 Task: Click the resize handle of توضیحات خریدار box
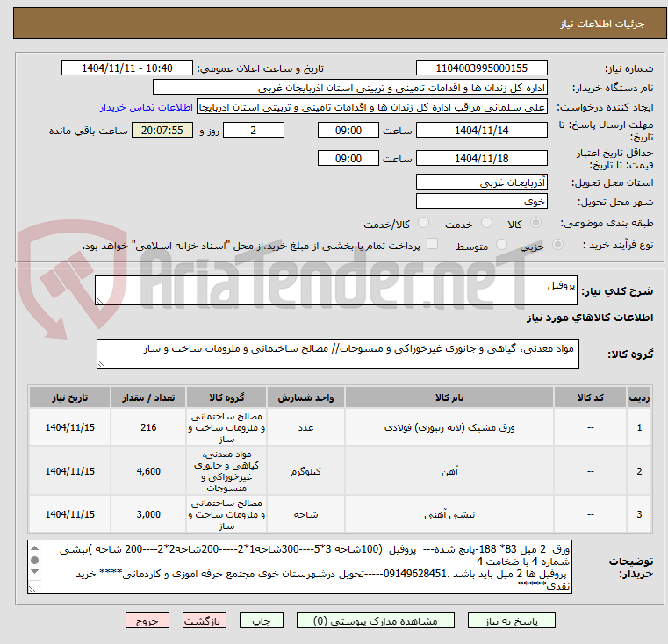click(x=32, y=590)
